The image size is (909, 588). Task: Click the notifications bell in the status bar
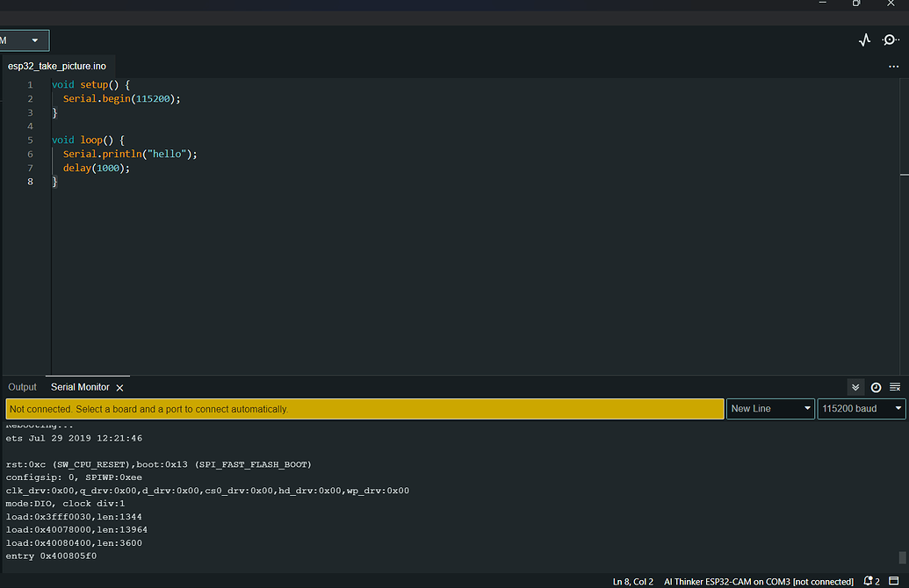click(868, 580)
